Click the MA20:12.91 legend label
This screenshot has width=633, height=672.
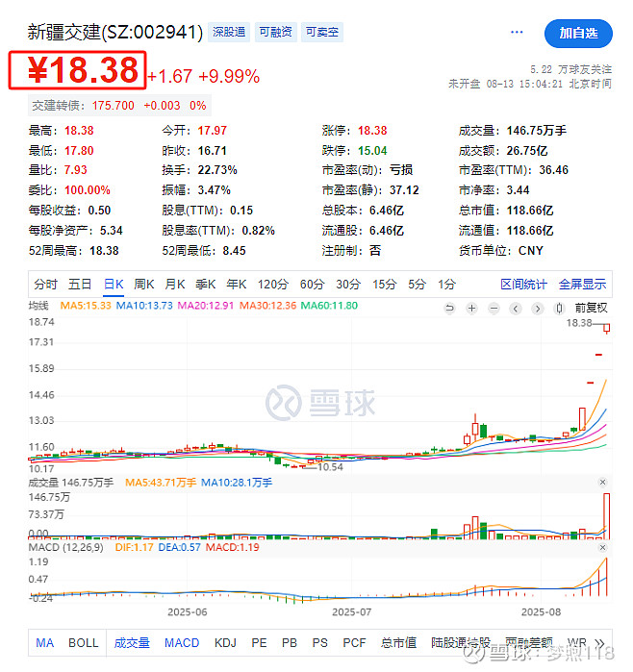point(206,306)
